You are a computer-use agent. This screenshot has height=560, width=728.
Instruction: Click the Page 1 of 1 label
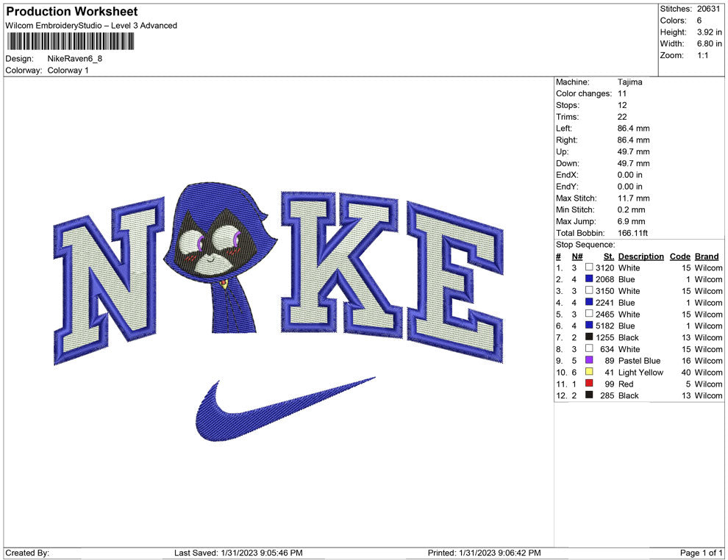pyautogui.click(x=701, y=553)
